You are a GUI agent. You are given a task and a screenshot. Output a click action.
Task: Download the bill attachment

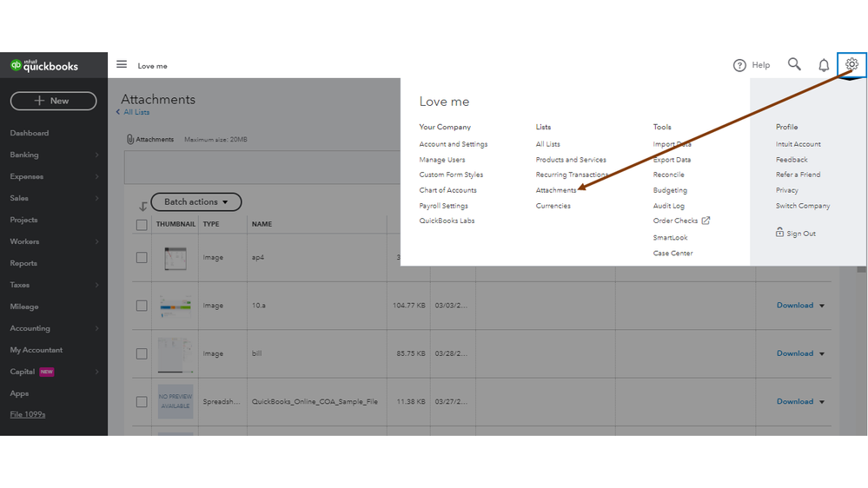coord(794,353)
